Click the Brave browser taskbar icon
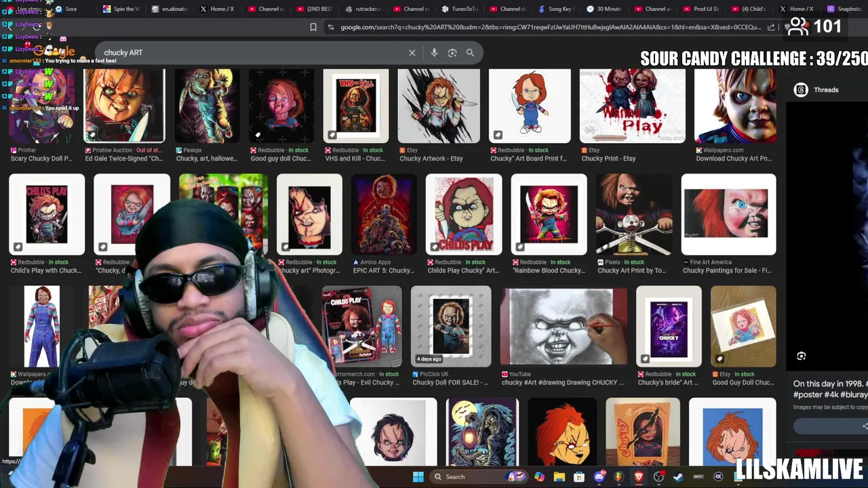This screenshot has width=868, height=488. (x=639, y=476)
